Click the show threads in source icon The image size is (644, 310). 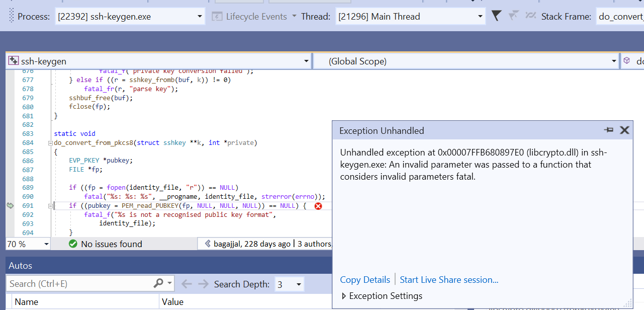tap(530, 16)
